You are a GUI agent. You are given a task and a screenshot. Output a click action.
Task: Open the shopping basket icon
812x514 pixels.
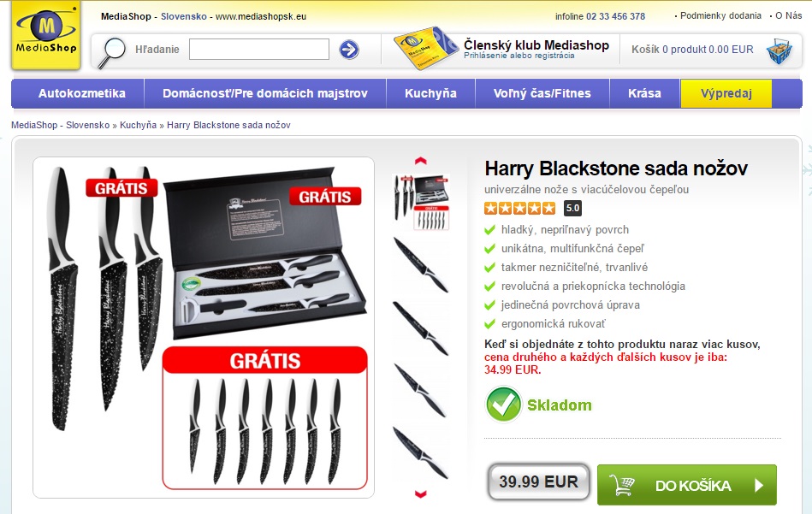point(779,50)
